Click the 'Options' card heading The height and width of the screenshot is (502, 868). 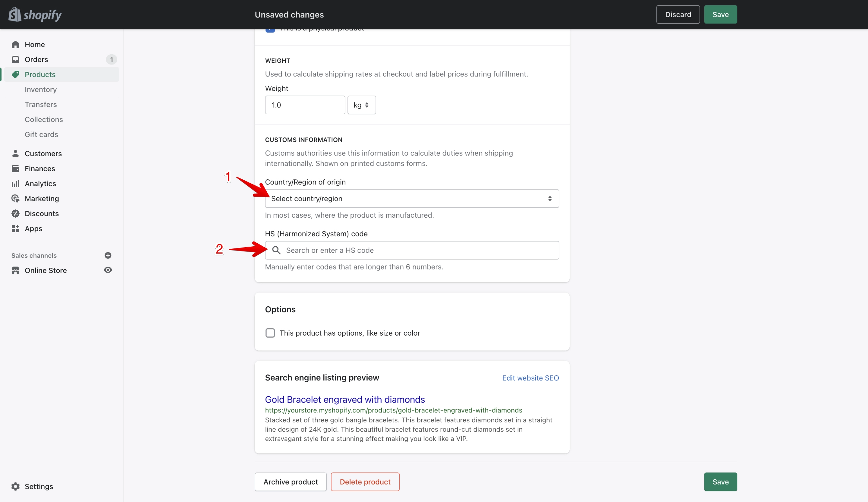(x=280, y=309)
